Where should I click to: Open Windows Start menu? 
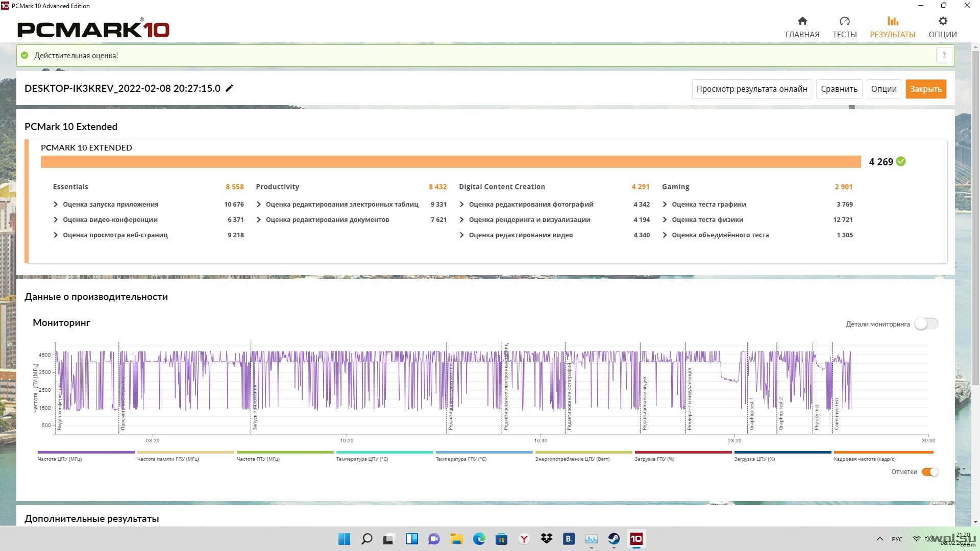pos(345,539)
